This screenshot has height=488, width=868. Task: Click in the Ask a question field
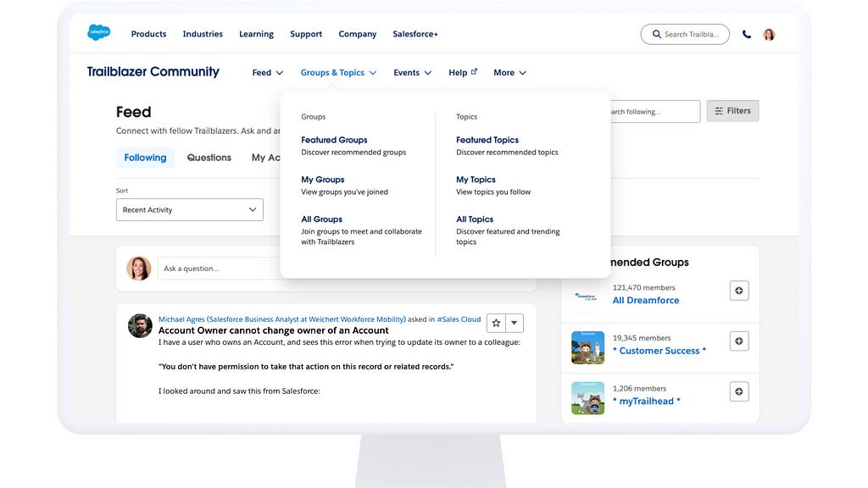point(220,269)
